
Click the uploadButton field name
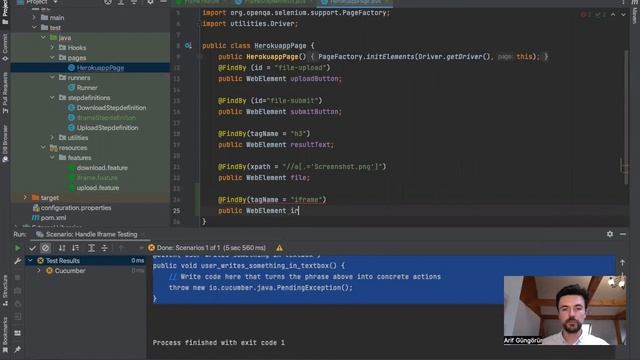click(315, 78)
